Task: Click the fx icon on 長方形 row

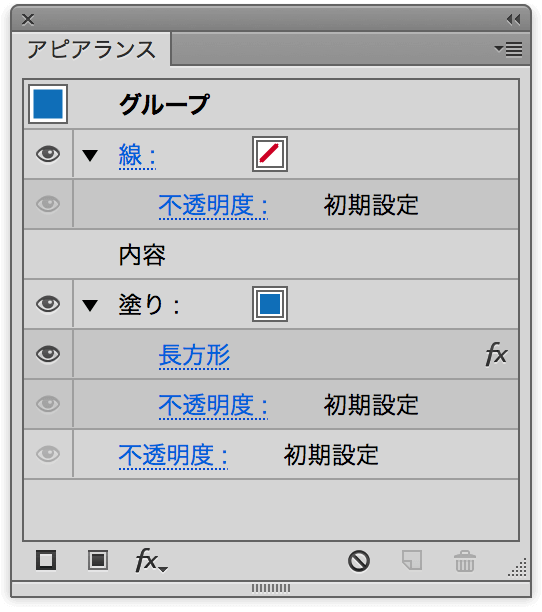Action: point(496,354)
